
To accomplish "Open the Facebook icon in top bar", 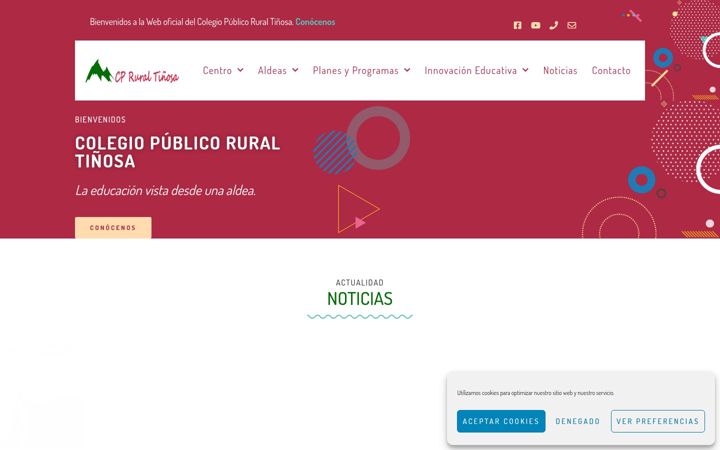I will [x=518, y=25].
